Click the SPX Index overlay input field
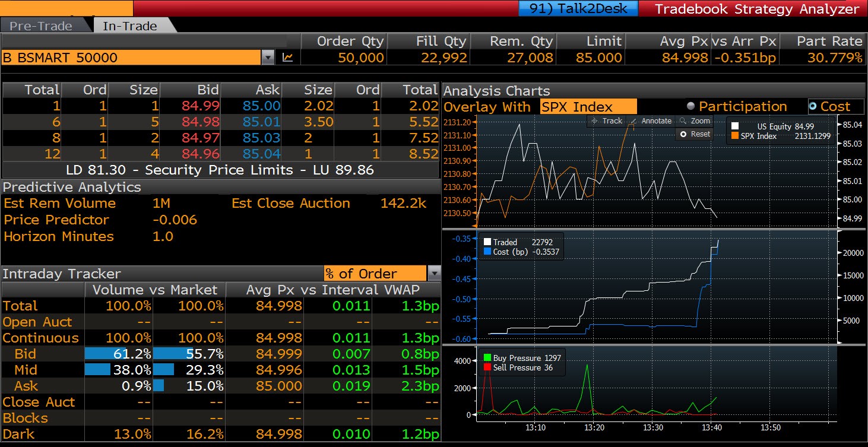Viewport: 868px width, 447px height. 588,107
